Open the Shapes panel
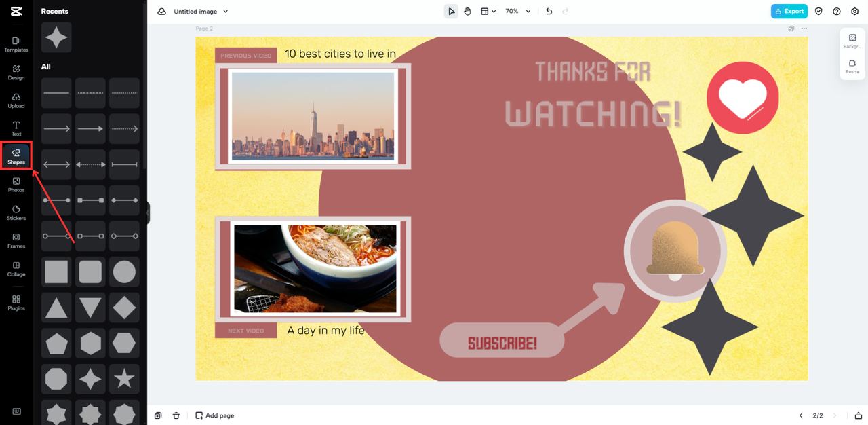 [16, 157]
